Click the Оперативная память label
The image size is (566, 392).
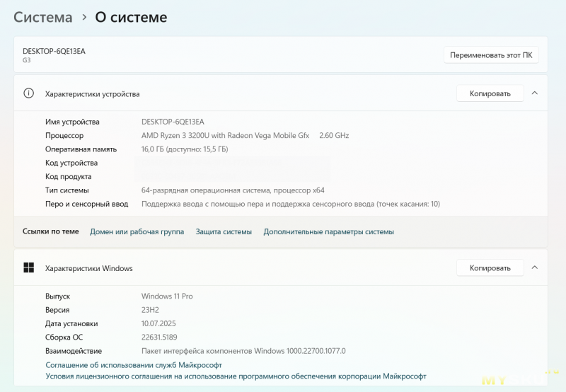coord(81,149)
